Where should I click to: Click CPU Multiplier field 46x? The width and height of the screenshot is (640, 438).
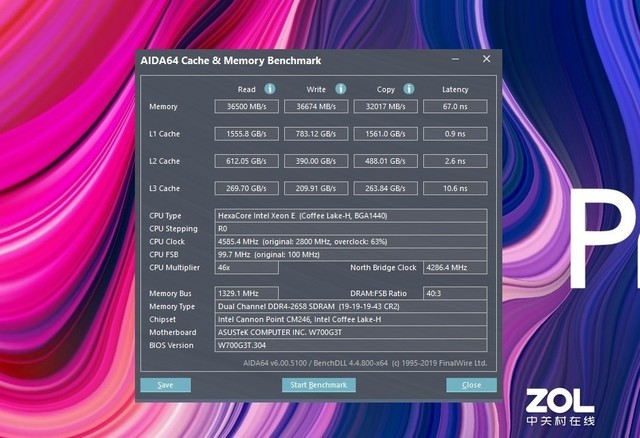[x=247, y=268]
